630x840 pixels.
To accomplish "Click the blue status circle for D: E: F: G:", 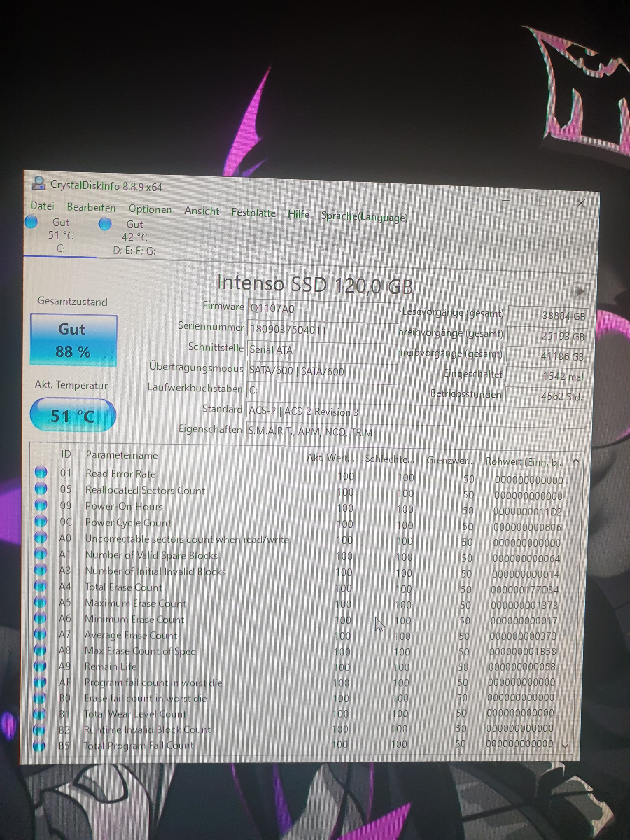I will [x=105, y=224].
